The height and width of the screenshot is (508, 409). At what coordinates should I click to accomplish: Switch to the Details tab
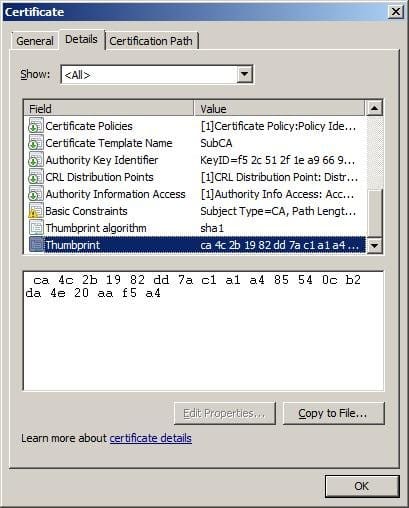point(81,39)
